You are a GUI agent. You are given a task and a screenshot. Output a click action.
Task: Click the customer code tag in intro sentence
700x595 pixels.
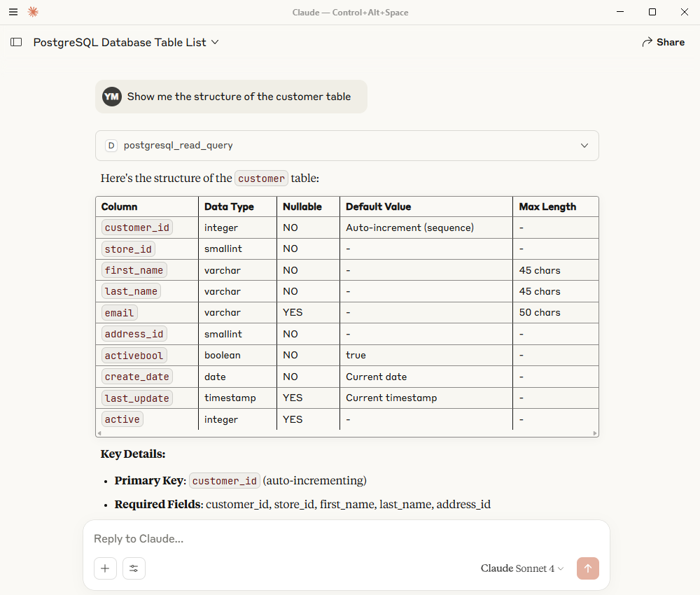tap(262, 178)
